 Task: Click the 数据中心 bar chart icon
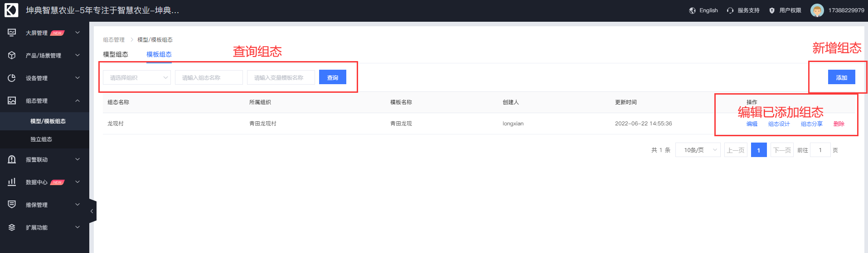pos(12,182)
